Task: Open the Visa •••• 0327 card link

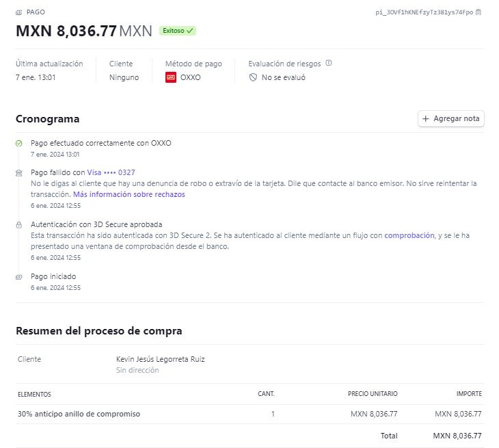Action: pos(111,172)
